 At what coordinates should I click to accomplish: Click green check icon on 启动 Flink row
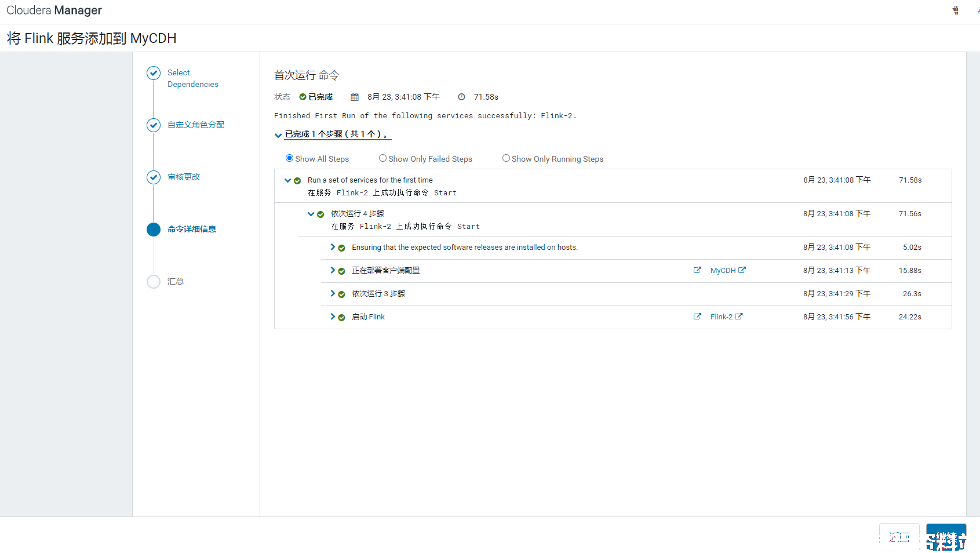(x=342, y=318)
